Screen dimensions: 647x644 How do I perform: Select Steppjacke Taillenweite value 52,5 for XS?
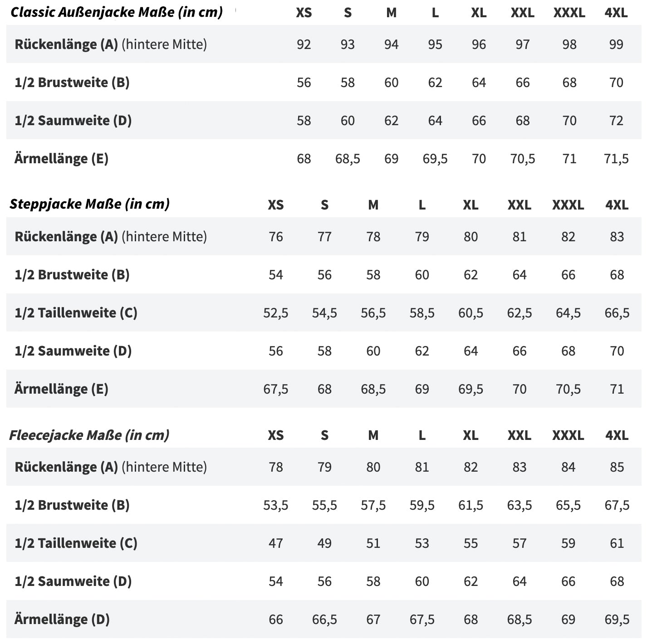tap(275, 313)
